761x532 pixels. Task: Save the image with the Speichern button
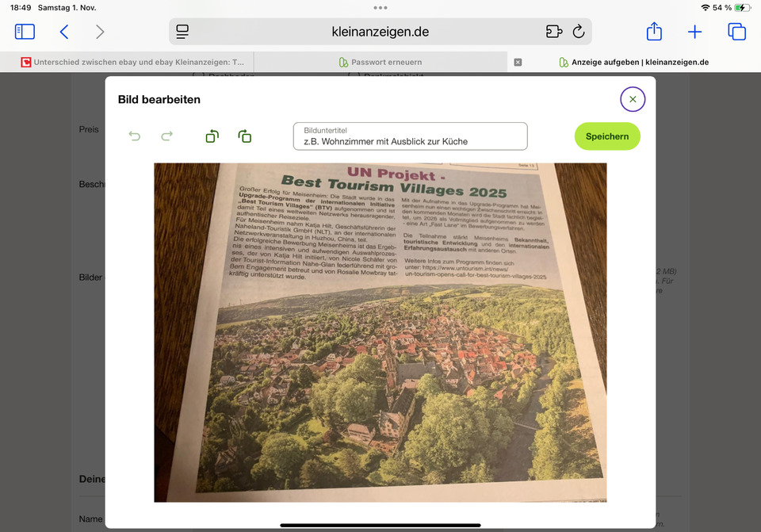pyautogui.click(x=607, y=136)
